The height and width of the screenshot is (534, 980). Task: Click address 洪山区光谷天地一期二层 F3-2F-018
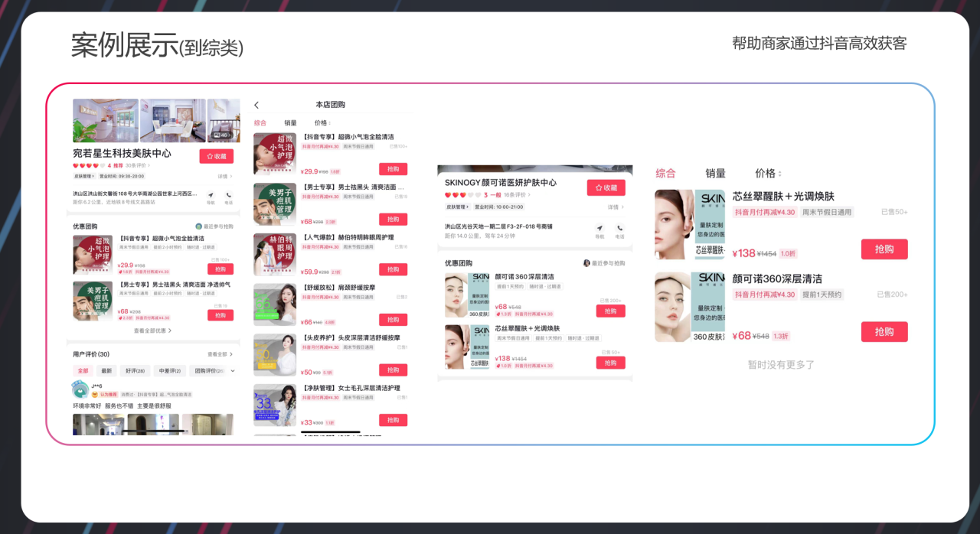[498, 226]
